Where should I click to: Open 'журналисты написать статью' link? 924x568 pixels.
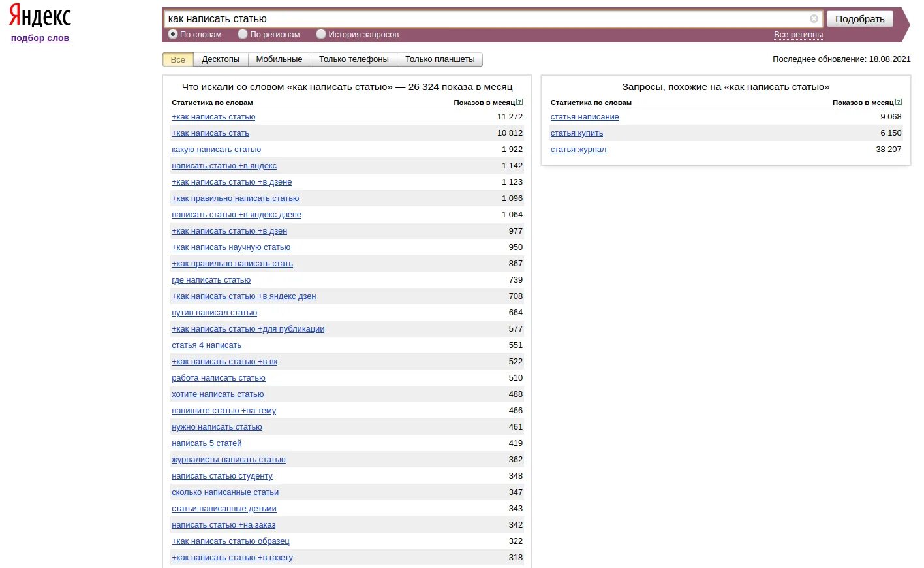click(228, 460)
